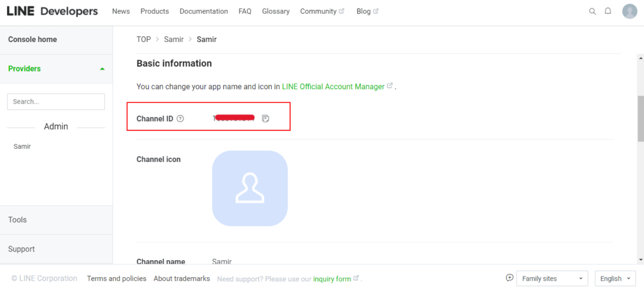Screen dimensions: 644x289
Task: Click the vertical scrollbar thumb
Action: click(640, 119)
